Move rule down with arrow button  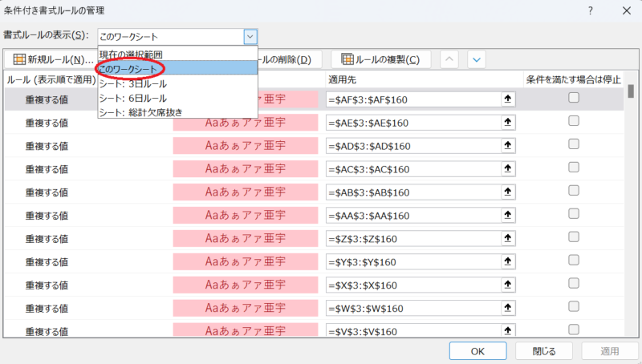[x=477, y=59]
